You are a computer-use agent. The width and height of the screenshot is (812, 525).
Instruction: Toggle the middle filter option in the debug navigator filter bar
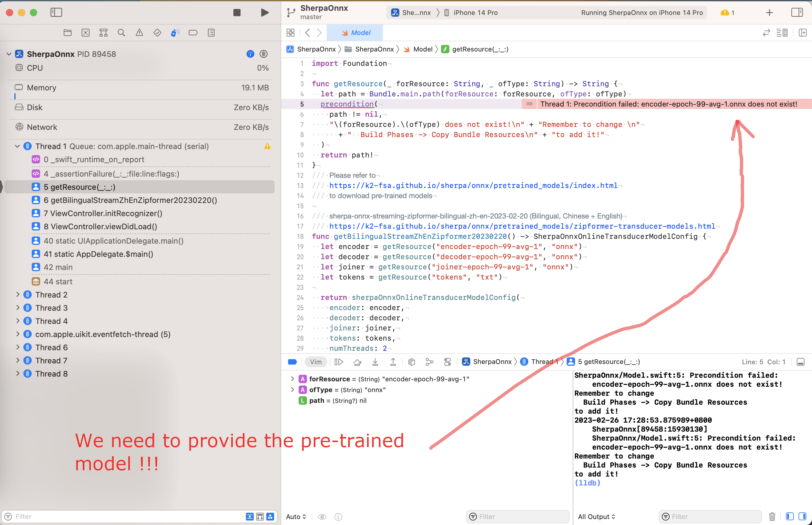click(260, 517)
